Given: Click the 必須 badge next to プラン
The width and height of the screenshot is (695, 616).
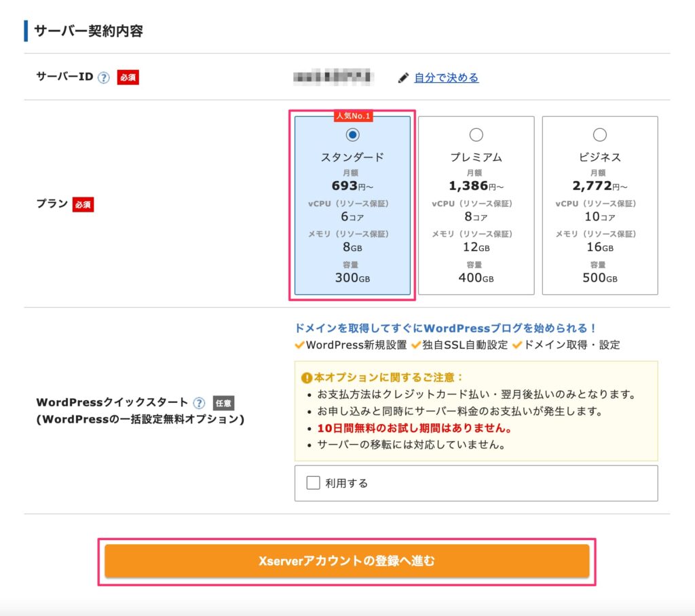Looking at the screenshot, I should [x=83, y=205].
